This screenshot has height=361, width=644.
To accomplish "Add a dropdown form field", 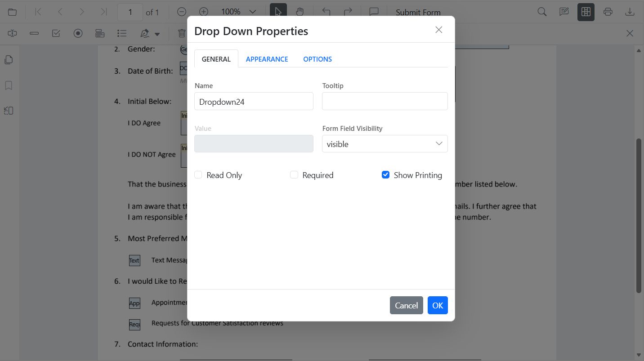I will tap(100, 33).
